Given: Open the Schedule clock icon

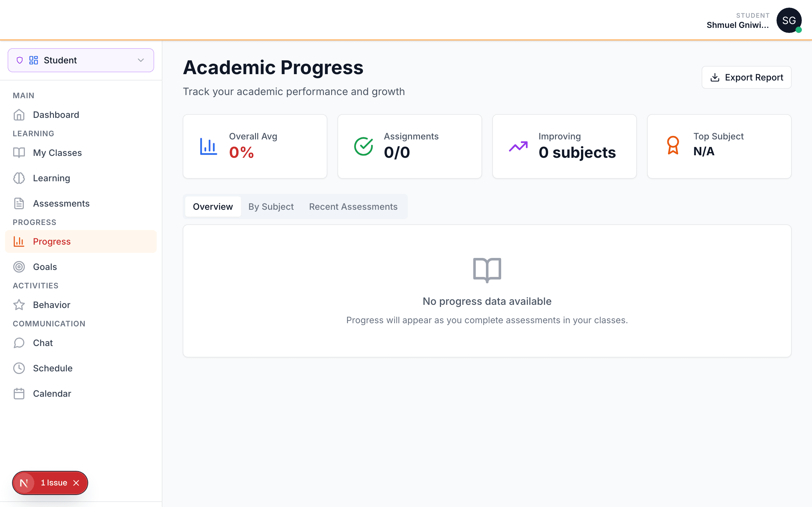Looking at the screenshot, I should click(x=19, y=368).
